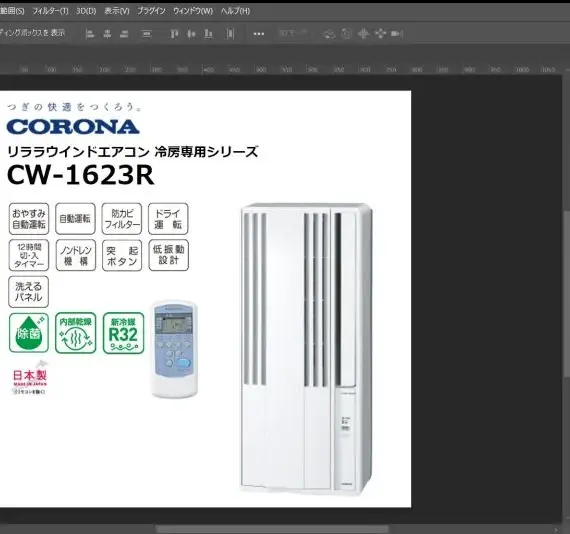Distribute layers horizontally
Image resolution: width=570 pixels, height=534 pixels.
coord(230,34)
